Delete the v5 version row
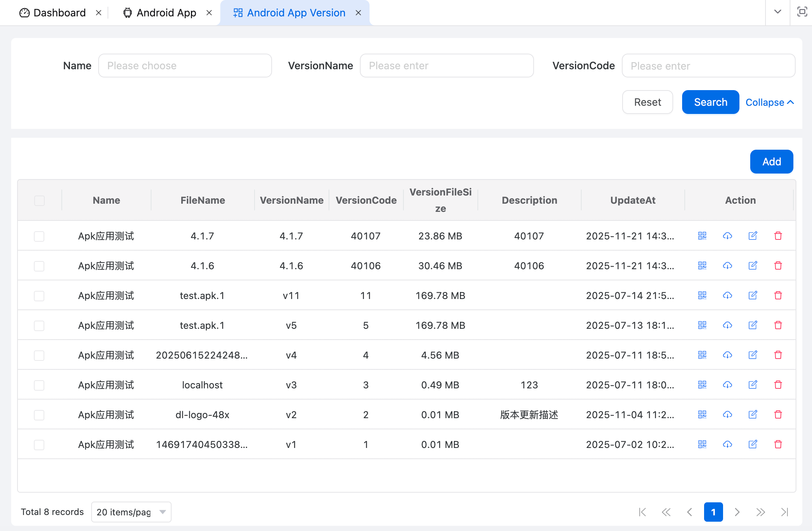The image size is (812, 531). coord(778,325)
